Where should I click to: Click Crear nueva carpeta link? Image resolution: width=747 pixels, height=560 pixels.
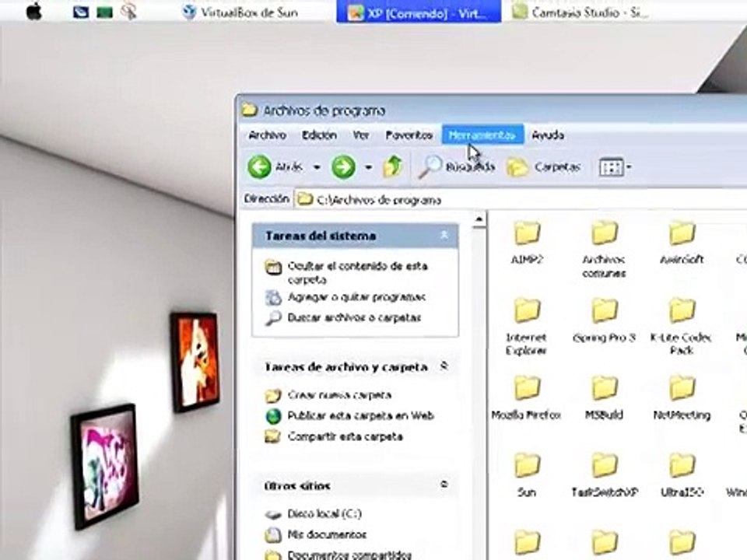pos(339,395)
